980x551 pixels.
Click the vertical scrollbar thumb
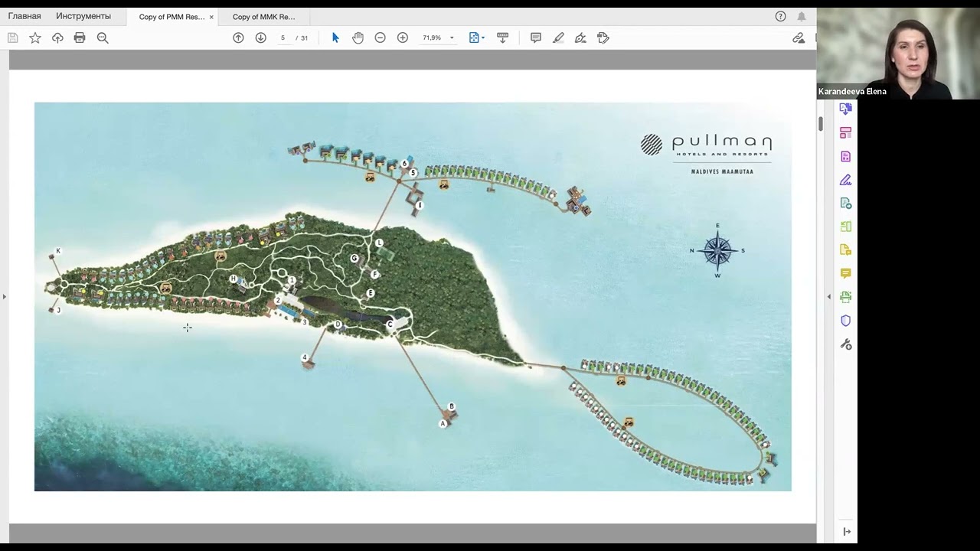click(x=820, y=124)
